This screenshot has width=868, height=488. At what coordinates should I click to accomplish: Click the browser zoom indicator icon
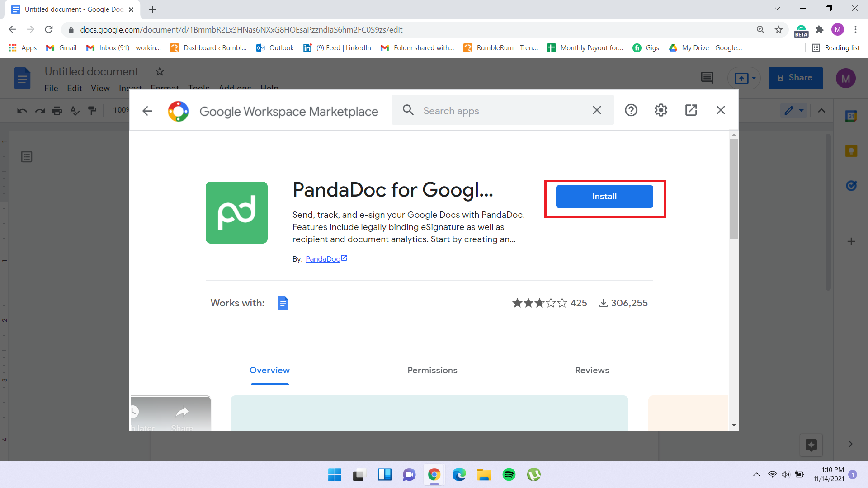click(x=760, y=29)
